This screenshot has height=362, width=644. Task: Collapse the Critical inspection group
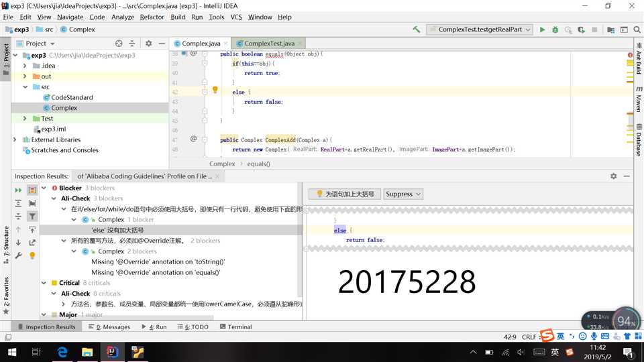coord(44,283)
